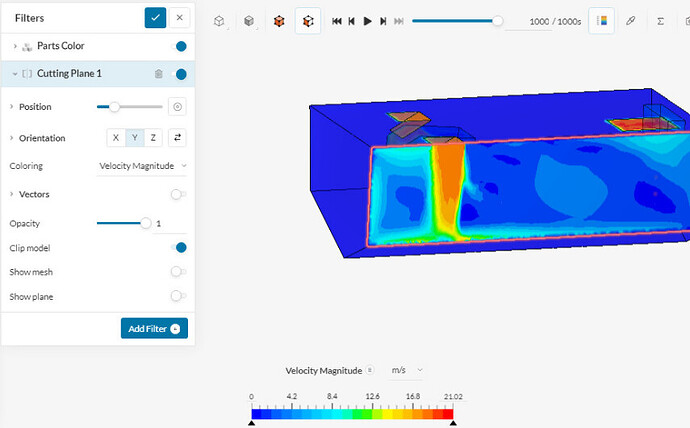Click the Add Filter button

154,328
